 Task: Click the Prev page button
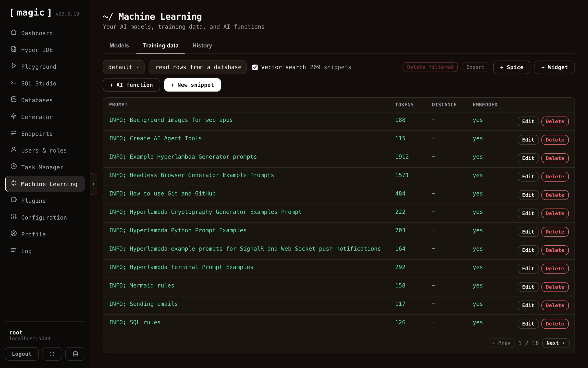coord(501,343)
